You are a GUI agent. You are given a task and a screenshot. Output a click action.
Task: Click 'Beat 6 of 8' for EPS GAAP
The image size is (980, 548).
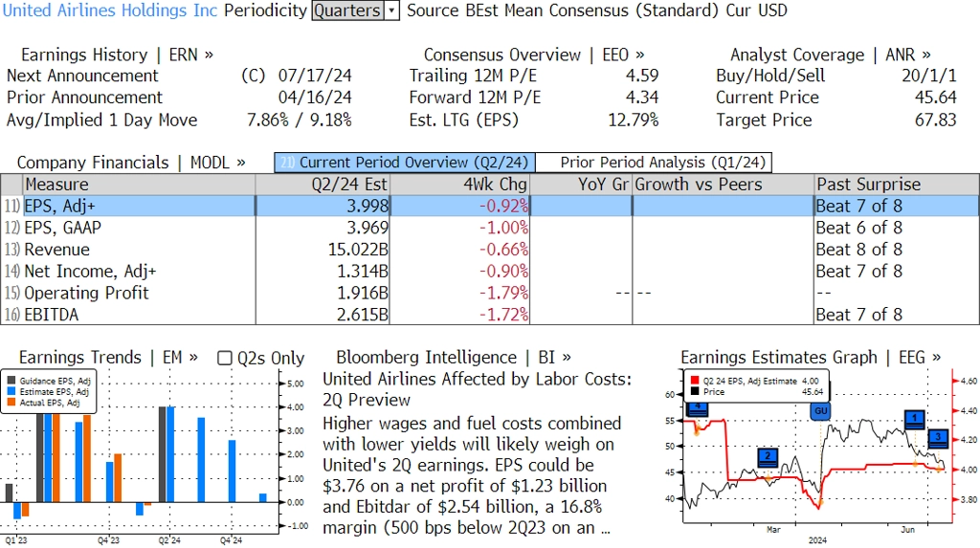tap(859, 228)
